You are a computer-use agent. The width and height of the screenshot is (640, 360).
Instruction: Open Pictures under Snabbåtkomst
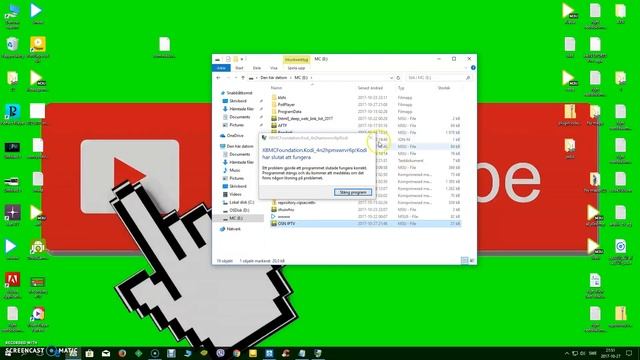tap(236, 125)
